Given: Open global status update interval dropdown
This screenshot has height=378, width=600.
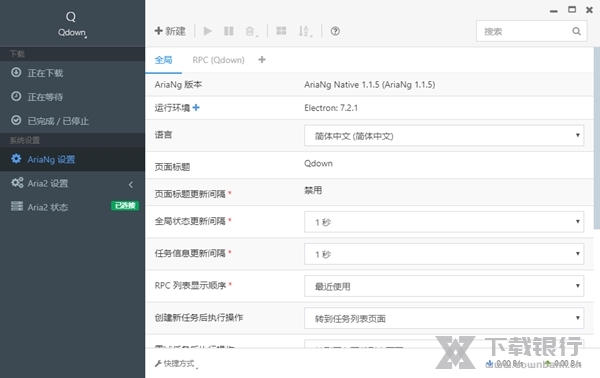Looking at the screenshot, I should pos(444,222).
